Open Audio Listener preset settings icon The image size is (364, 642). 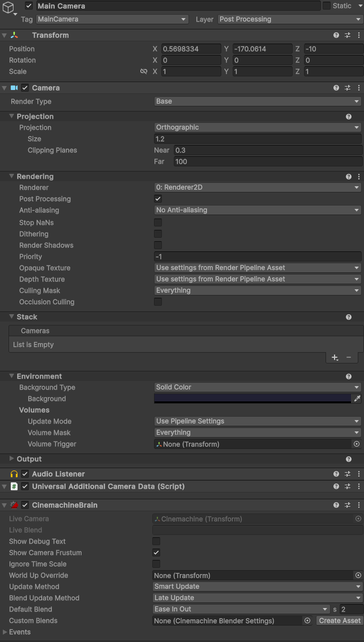point(348,474)
